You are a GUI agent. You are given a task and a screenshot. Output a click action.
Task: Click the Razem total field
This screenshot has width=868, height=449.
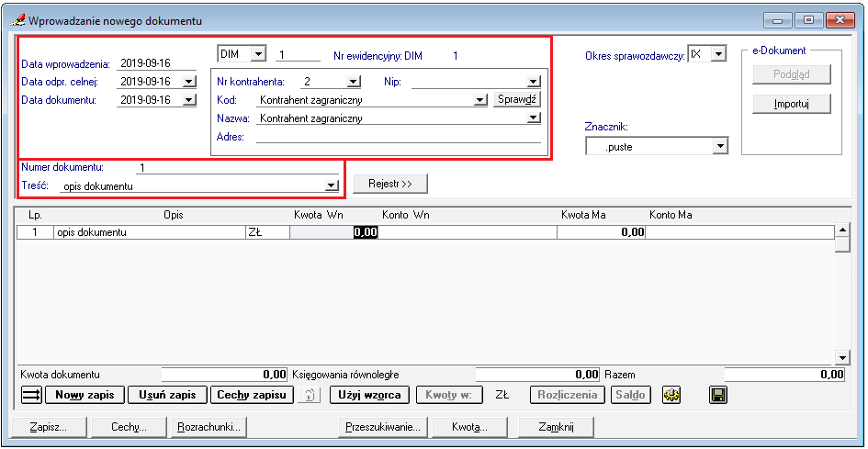click(x=785, y=375)
